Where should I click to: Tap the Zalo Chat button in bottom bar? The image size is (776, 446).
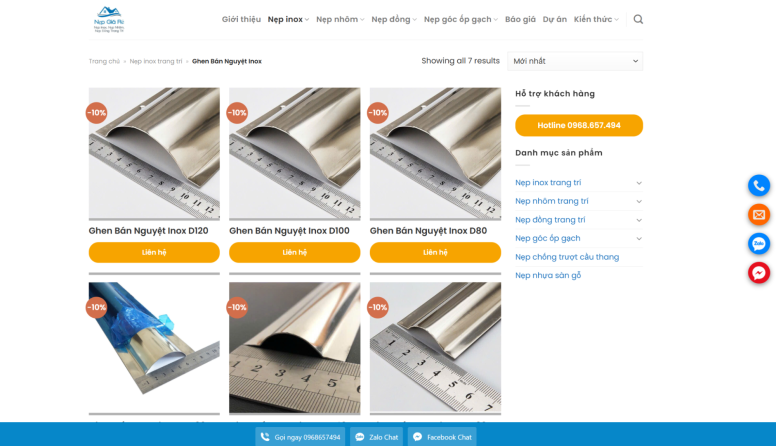tap(376, 437)
